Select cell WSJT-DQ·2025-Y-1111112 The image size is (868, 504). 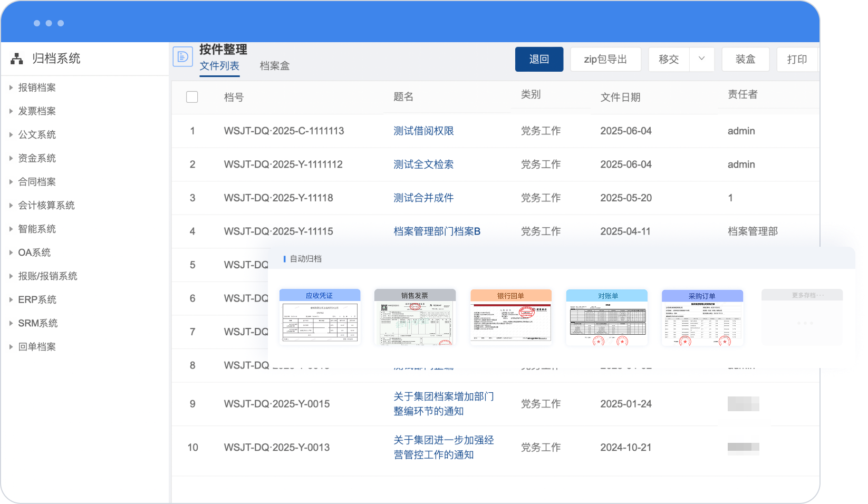283,164
